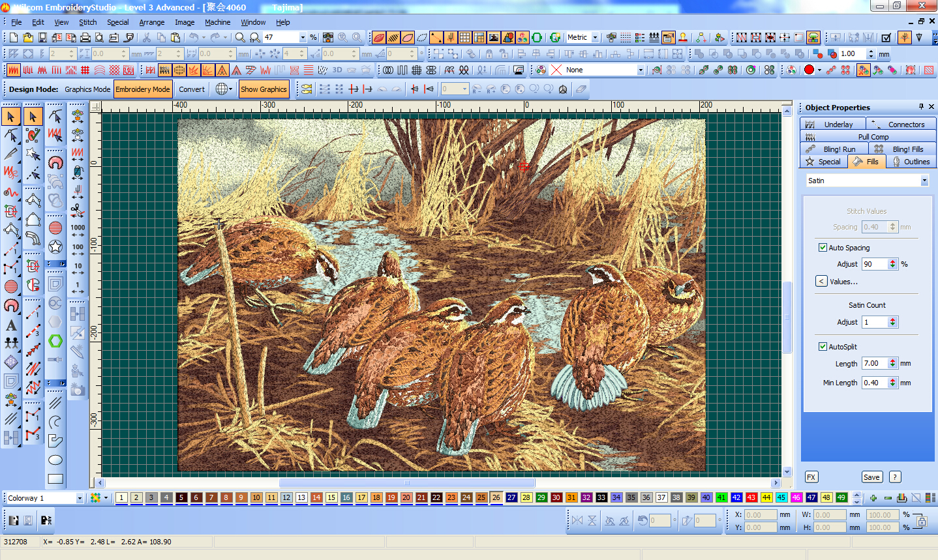This screenshot has height=560, width=938.
Task: Click the question mark help button
Action: [895, 477]
